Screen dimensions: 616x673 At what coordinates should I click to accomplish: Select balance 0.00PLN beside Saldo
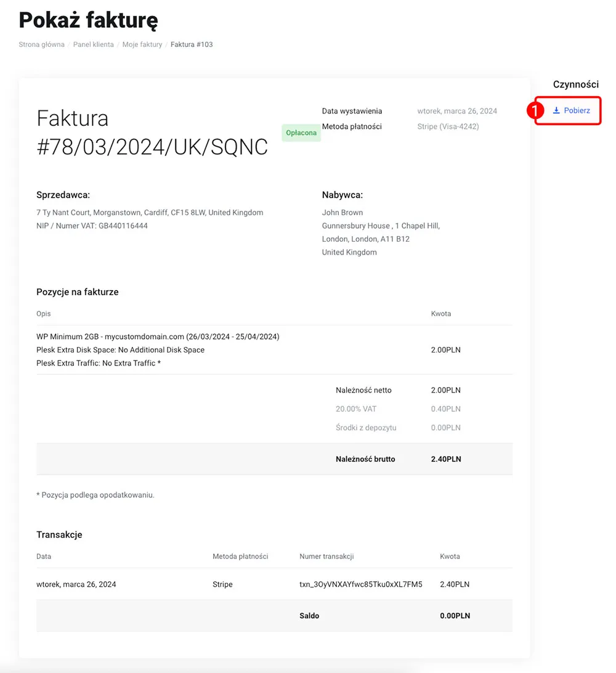(455, 616)
